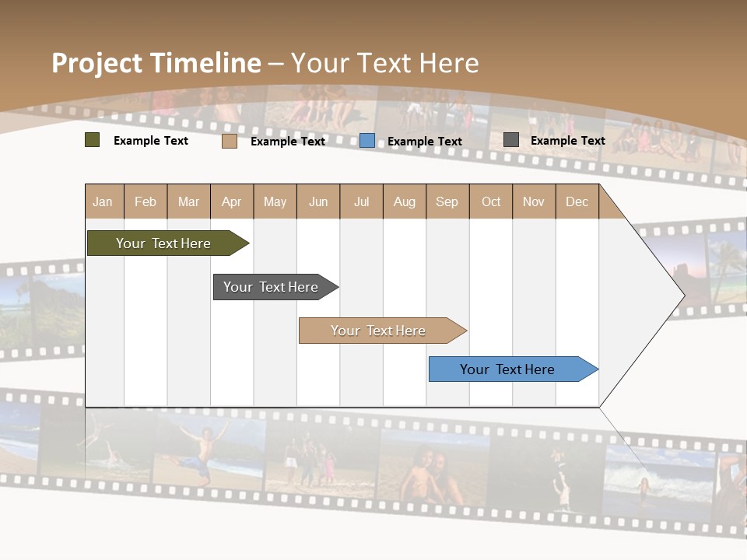
Task: Click the green swatch next to first legend entry
Action: tap(92, 141)
